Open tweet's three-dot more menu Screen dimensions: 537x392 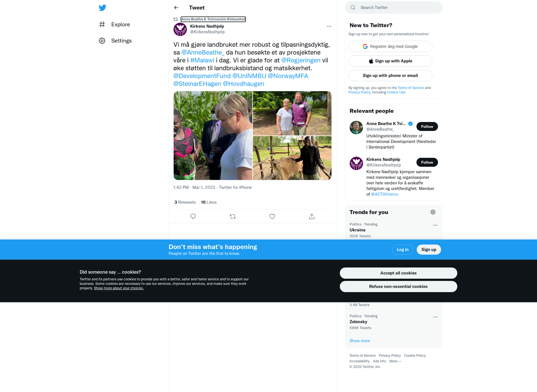click(x=329, y=26)
